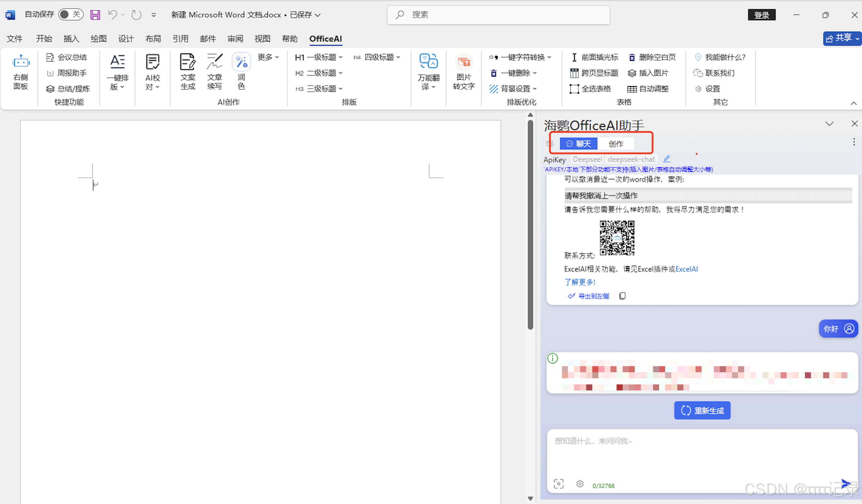
Task: Expand the 更多 dropdown
Action: coord(268,57)
